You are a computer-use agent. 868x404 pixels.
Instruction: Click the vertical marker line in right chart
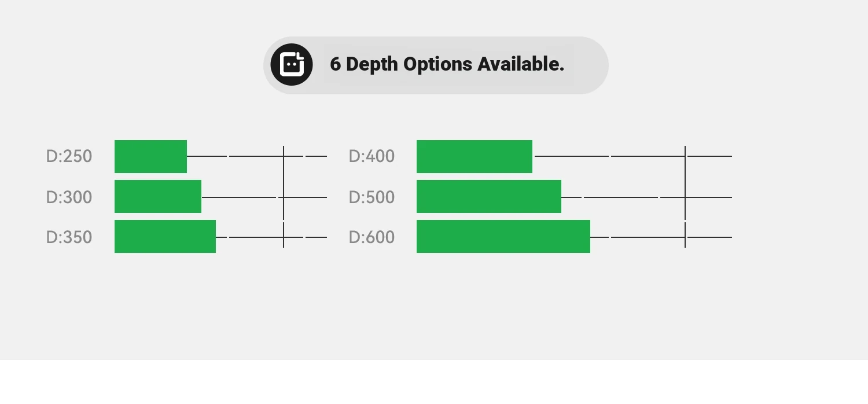point(685,197)
